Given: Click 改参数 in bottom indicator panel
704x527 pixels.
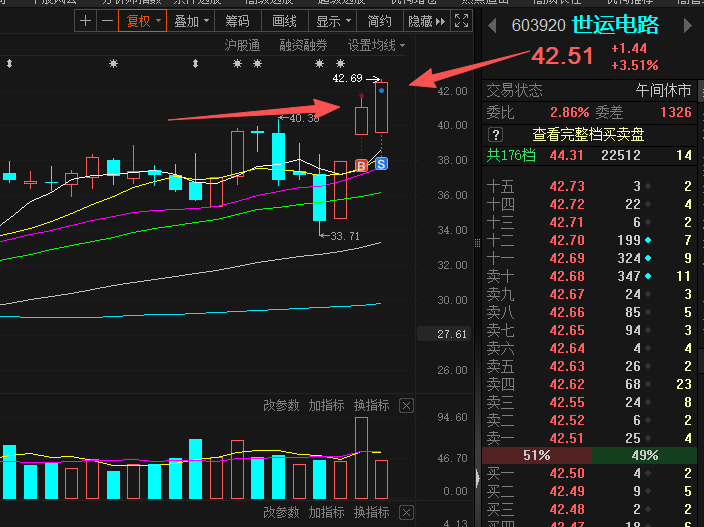Looking at the screenshot, I should coord(281,512).
